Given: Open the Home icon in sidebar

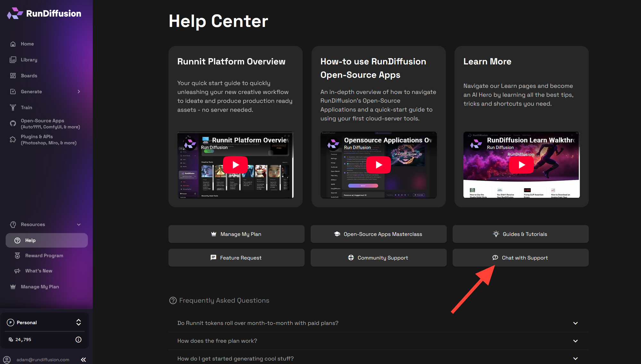Looking at the screenshot, I should pyautogui.click(x=13, y=44).
